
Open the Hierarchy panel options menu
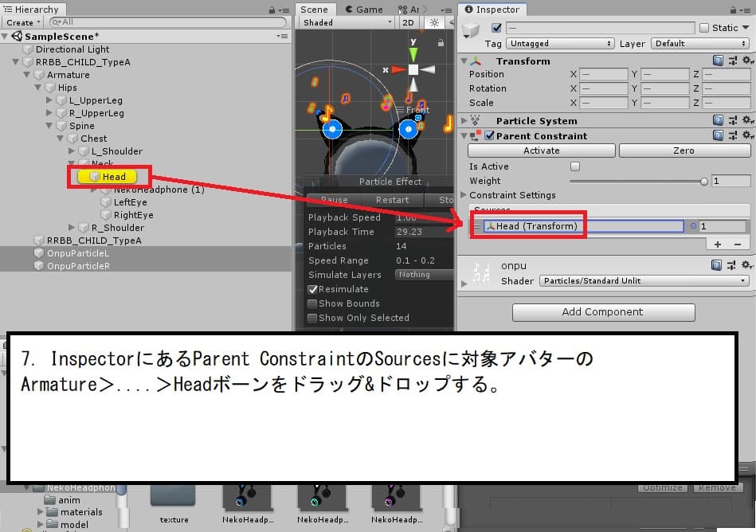(284, 10)
